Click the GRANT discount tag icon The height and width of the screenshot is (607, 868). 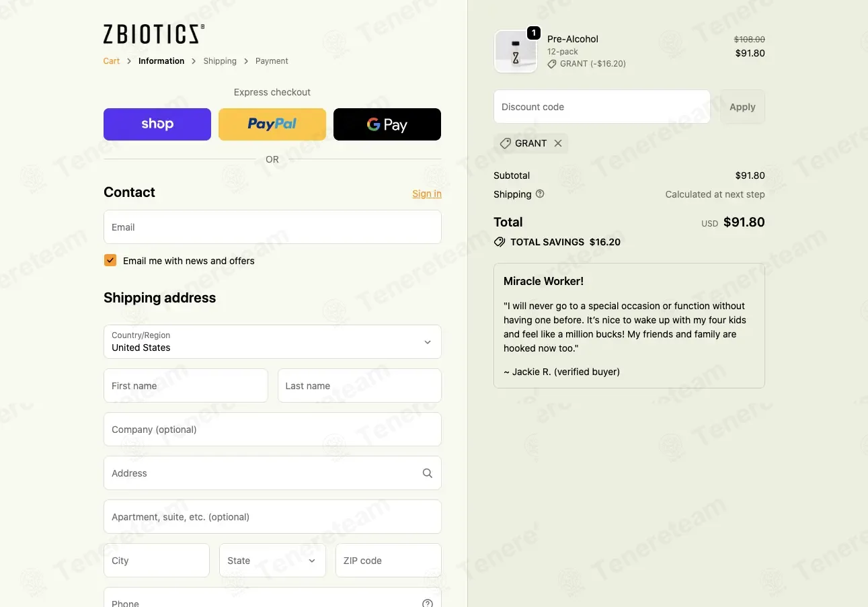506,143
